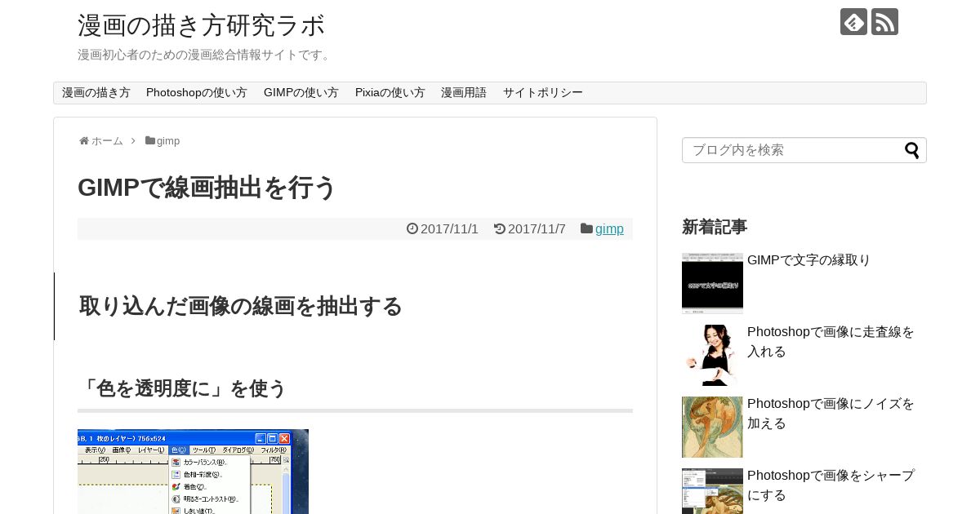Click the 新着記事 sidebar heading
Viewport: 980px width, 514px height.
(x=715, y=227)
